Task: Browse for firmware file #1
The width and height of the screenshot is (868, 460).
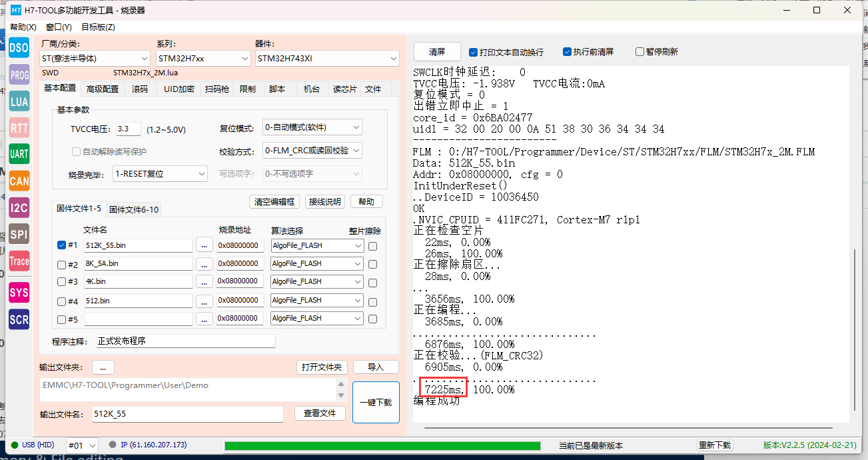Action: coord(205,245)
